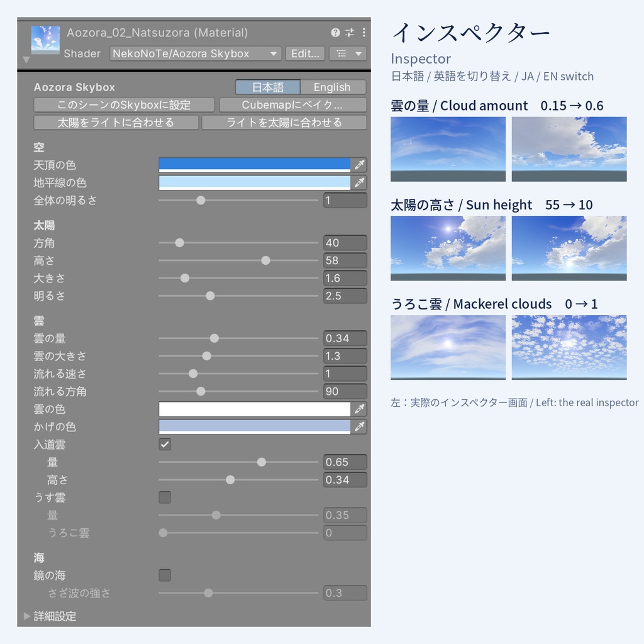The height and width of the screenshot is (644, 644).
Task: Click the 太陽 高さ slider handle
Action: pos(266,260)
